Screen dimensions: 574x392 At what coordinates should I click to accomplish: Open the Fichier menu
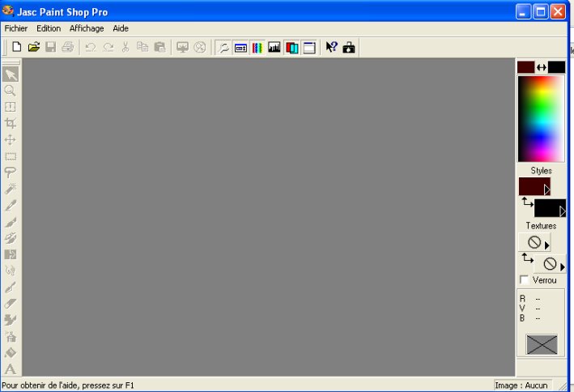coord(15,28)
